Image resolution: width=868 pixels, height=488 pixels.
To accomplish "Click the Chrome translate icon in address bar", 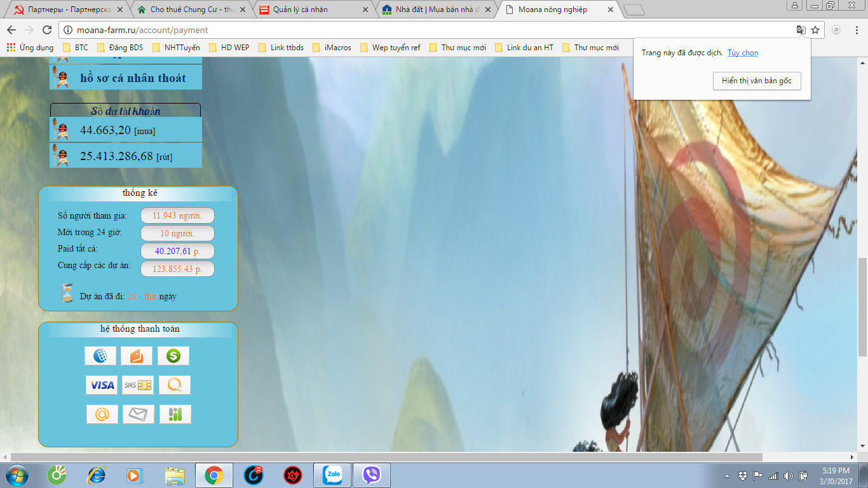I will [801, 30].
